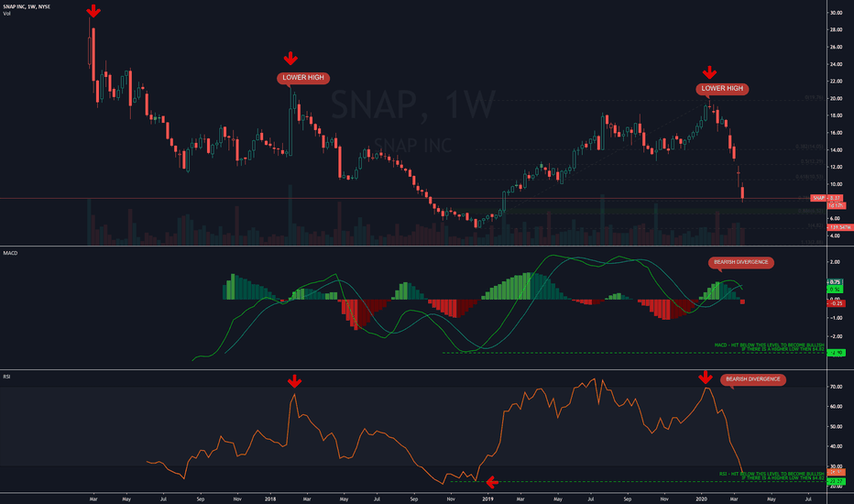The width and height of the screenshot is (854, 504).
Task: Click the red volume value tag on axis
Action: point(840,226)
